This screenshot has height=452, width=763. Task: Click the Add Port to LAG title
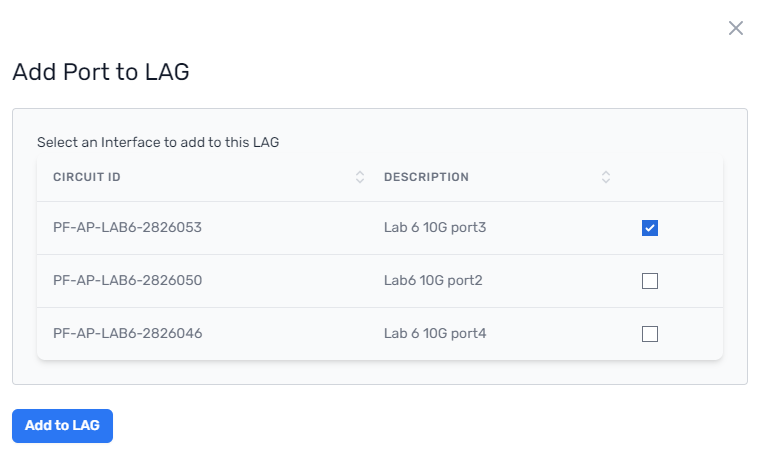(x=101, y=72)
